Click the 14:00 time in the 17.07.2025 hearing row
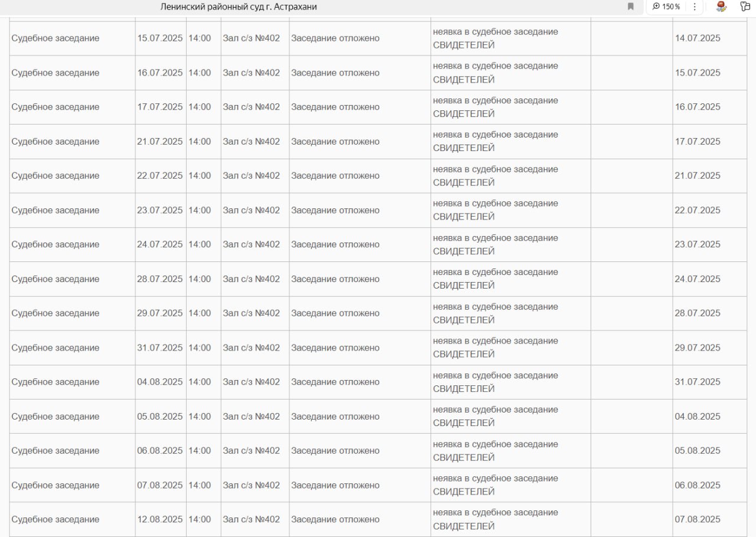This screenshot has height=537, width=756. [x=200, y=107]
